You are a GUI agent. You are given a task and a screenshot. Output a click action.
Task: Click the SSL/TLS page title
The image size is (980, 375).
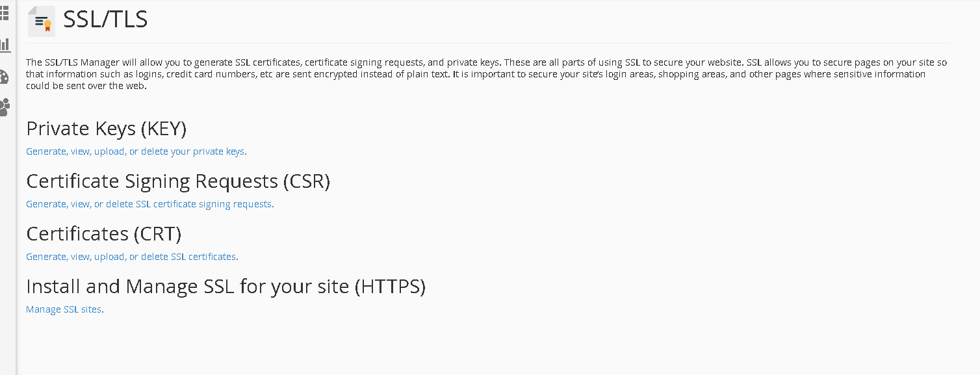coord(105,19)
